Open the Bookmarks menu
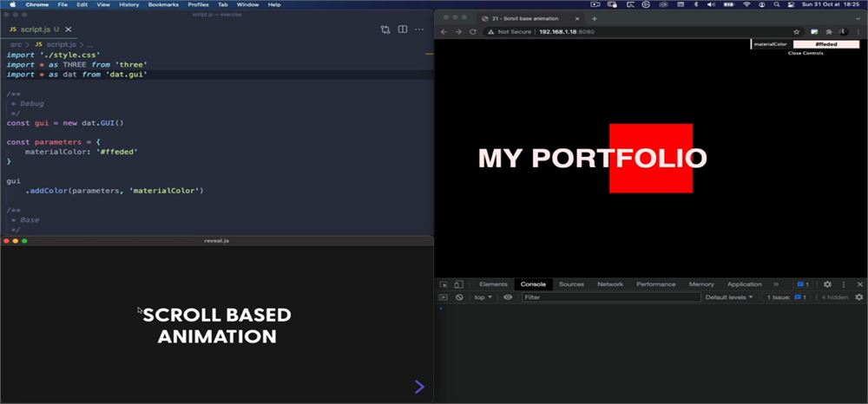The image size is (868, 404). click(163, 4)
